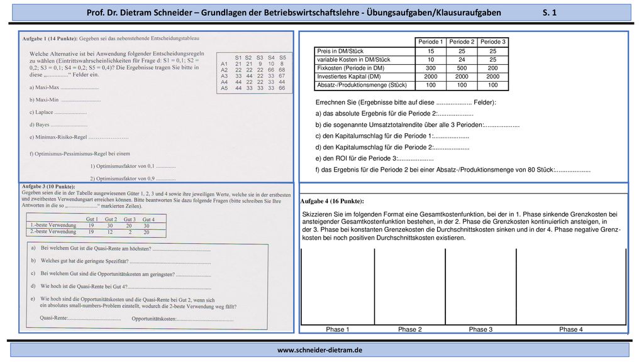Click the 'Periode 2' column header

(x=462, y=42)
